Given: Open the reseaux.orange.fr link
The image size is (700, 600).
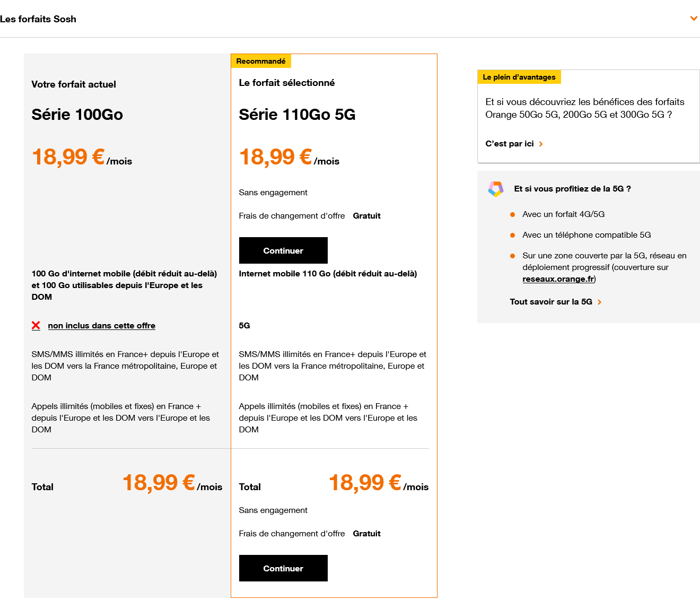Looking at the screenshot, I should click(558, 279).
